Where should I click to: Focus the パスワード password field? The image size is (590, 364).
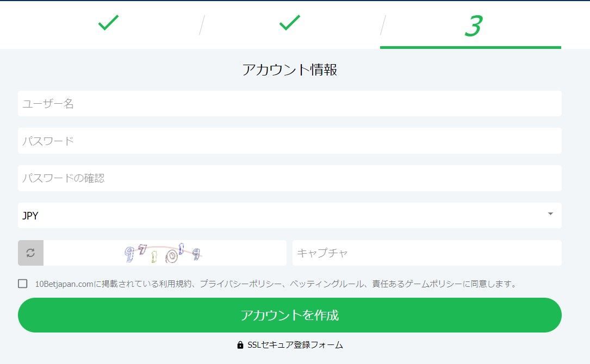click(x=290, y=141)
